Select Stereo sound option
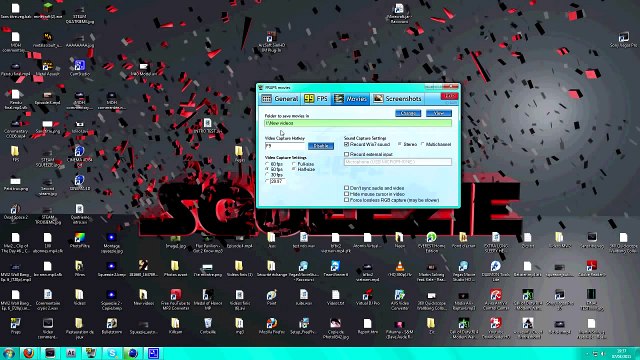 point(400,144)
